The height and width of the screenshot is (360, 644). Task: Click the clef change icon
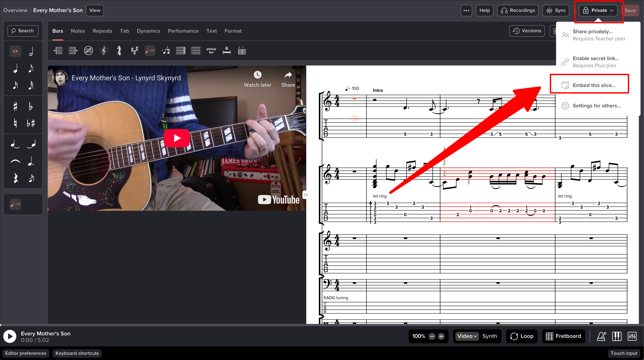click(x=104, y=51)
